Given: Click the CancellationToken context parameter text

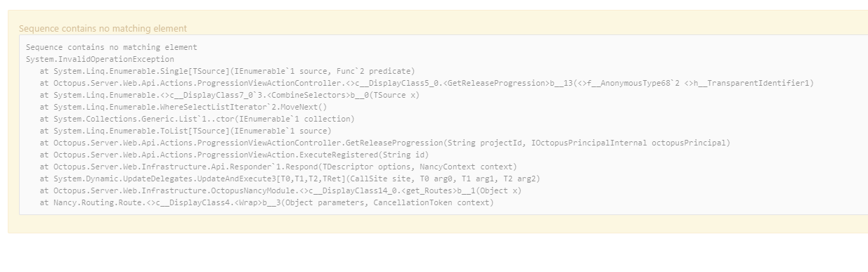Looking at the screenshot, I should pyautogui.click(x=432, y=202).
